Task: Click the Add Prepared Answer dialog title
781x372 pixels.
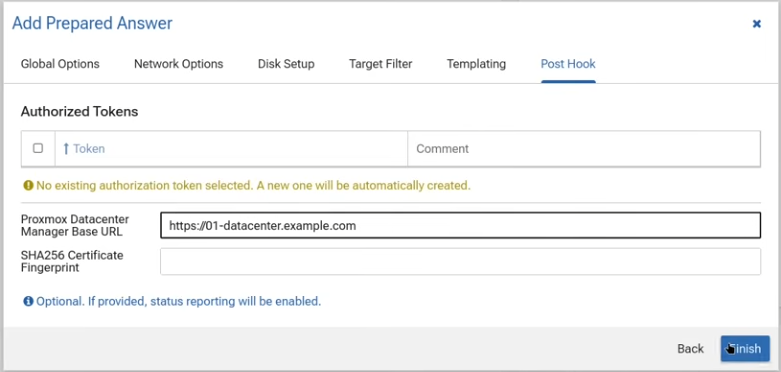Action: (x=92, y=23)
